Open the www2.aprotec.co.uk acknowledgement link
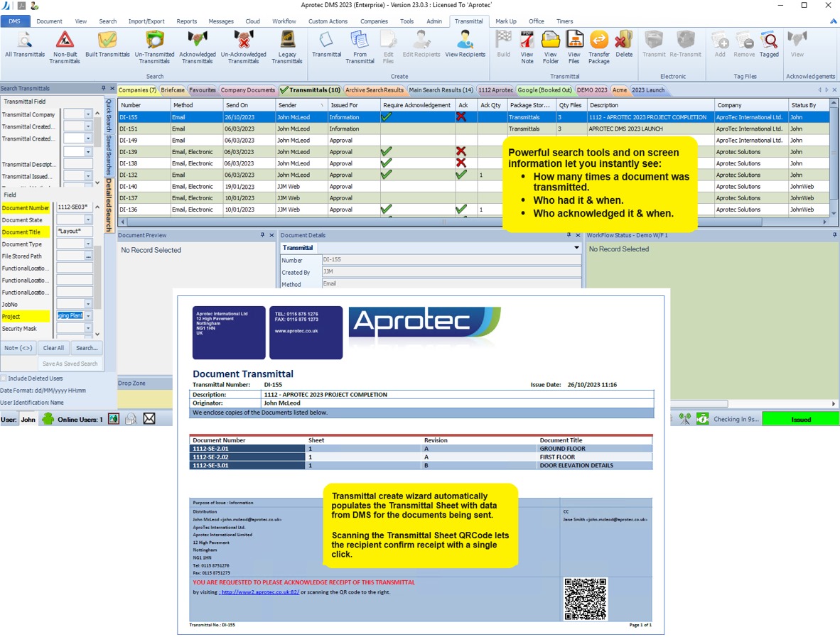840x637 pixels. 260,592
